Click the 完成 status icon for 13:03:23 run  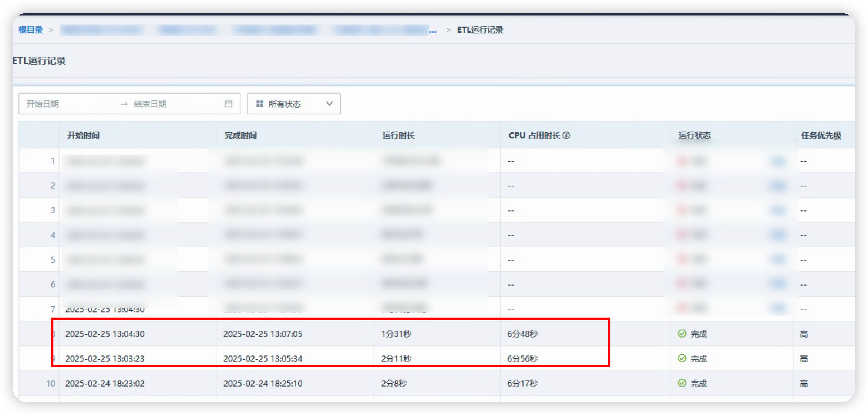682,358
